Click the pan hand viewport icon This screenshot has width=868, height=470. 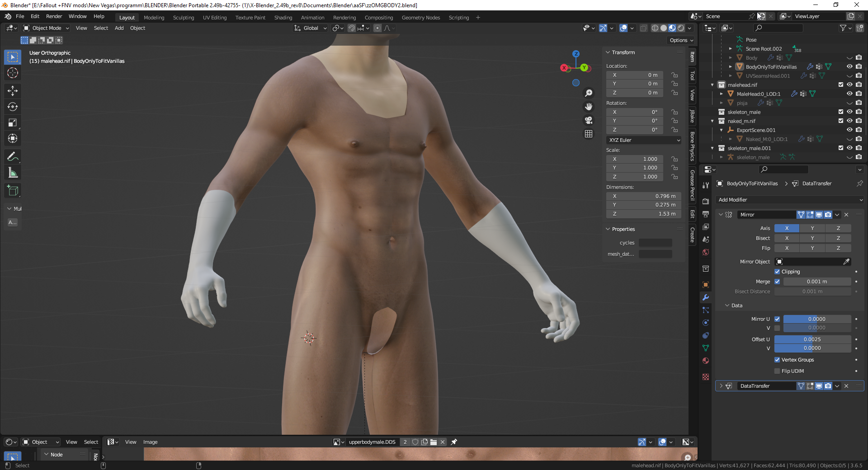[589, 107]
